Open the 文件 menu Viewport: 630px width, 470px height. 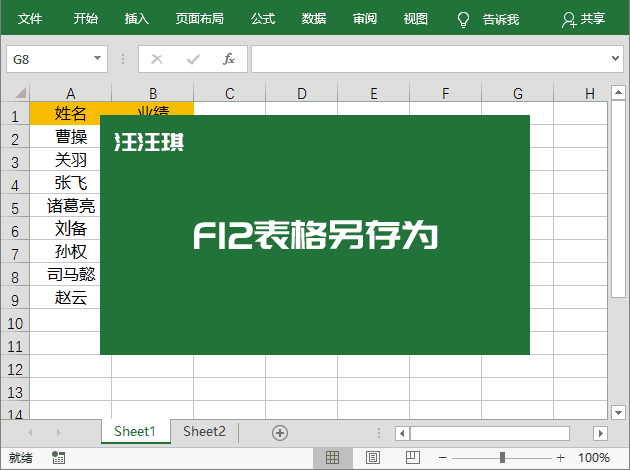coord(30,18)
